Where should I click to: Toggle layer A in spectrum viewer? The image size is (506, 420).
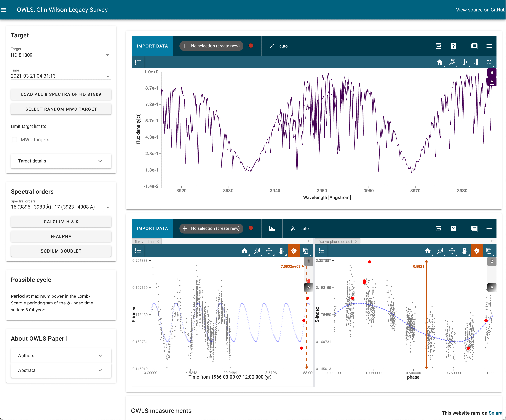(492, 82)
